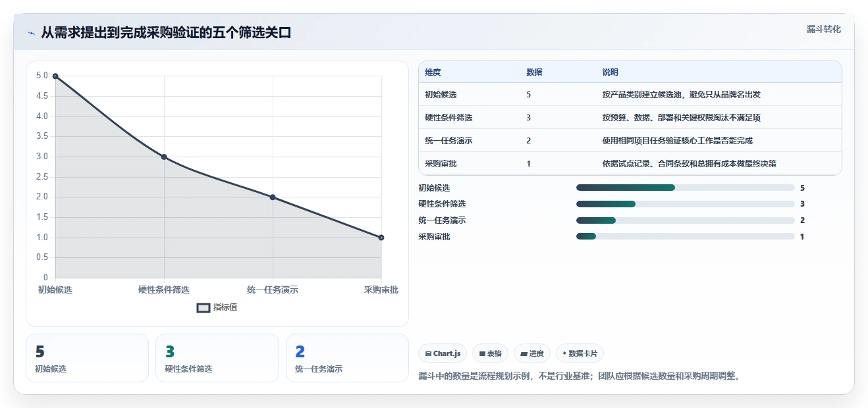Click the 数据卡片 chip

click(x=580, y=353)
